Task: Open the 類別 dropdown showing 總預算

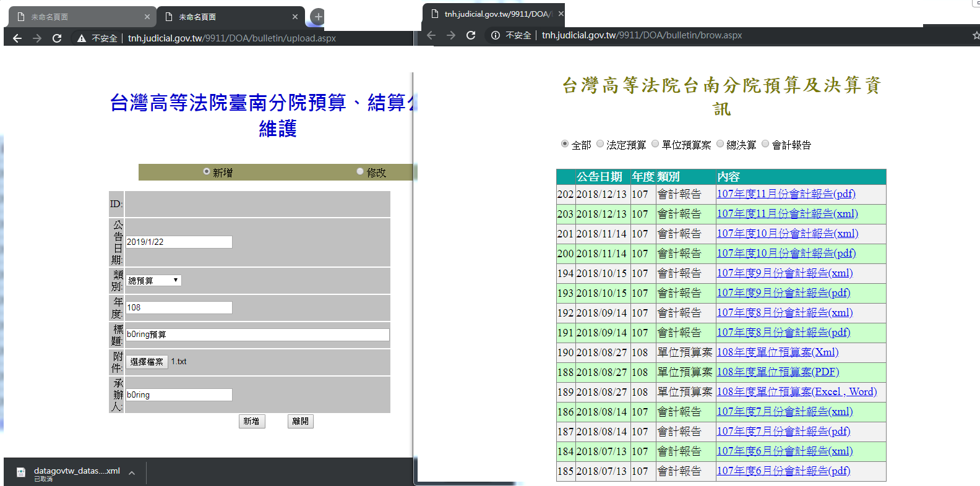Action: [153, 281]
